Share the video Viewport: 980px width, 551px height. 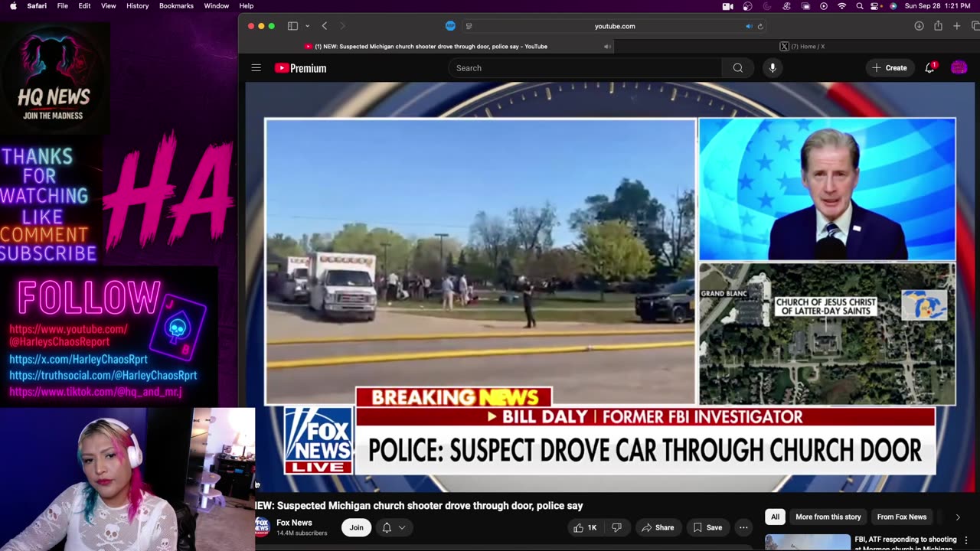658,527
